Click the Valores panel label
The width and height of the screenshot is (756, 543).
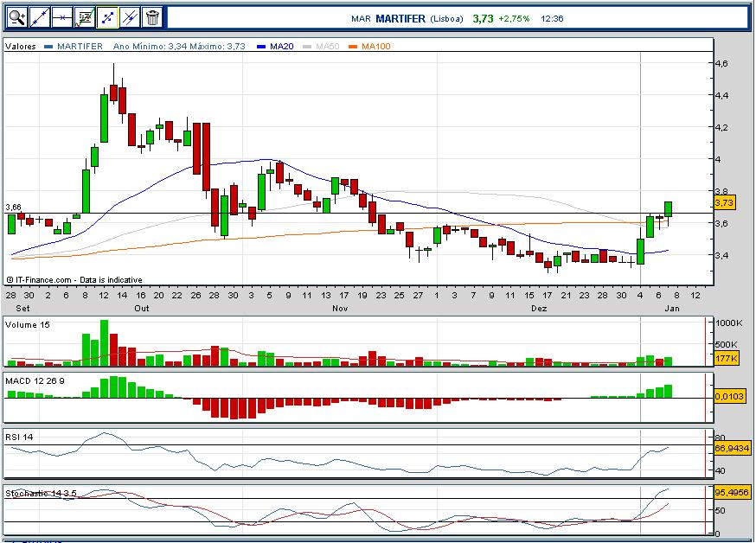(x=21, y=46)
